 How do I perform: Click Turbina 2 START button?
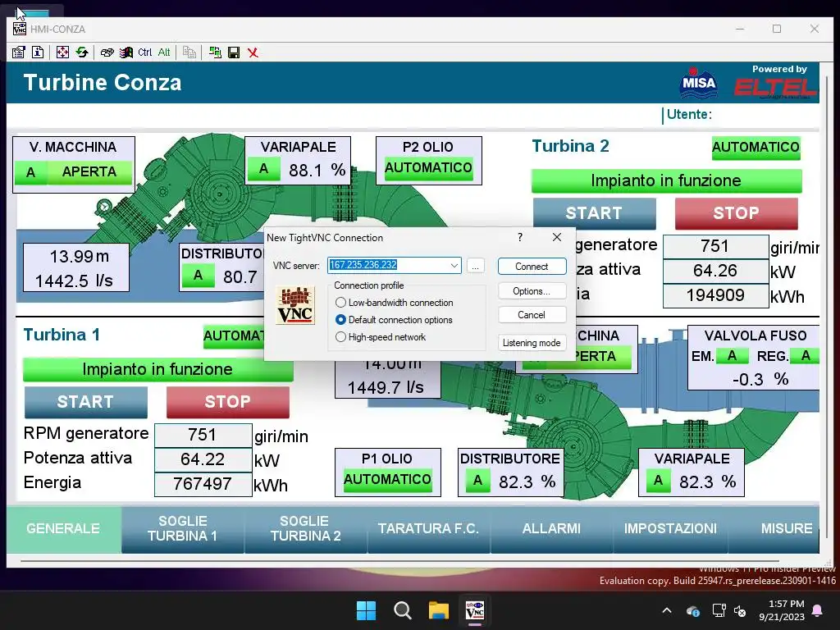594,213
